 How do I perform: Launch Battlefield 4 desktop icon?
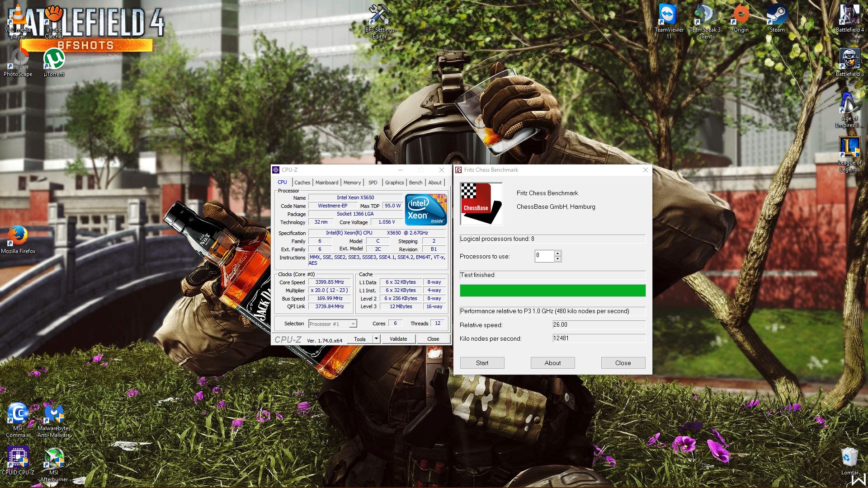[849, 19]
